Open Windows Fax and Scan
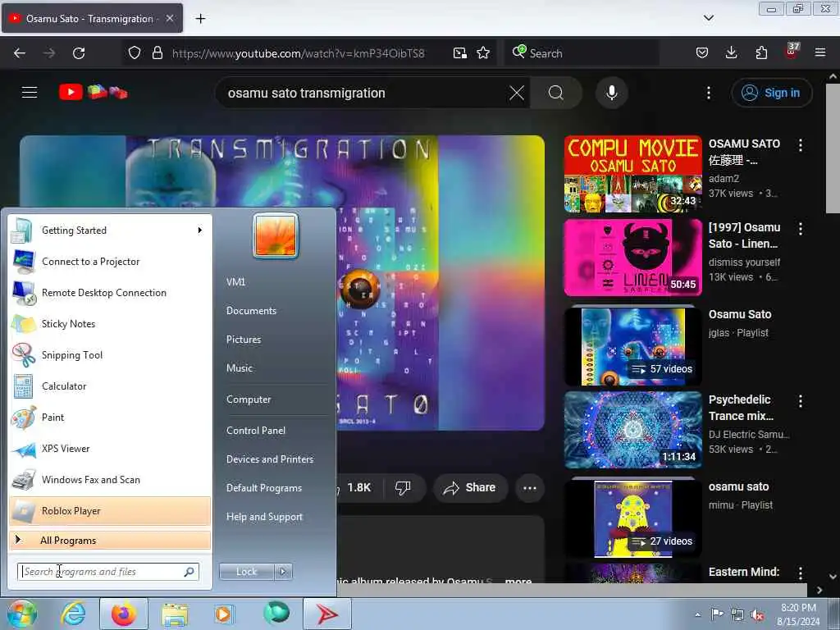The image size is (840, 630). [x=110, y=479]
